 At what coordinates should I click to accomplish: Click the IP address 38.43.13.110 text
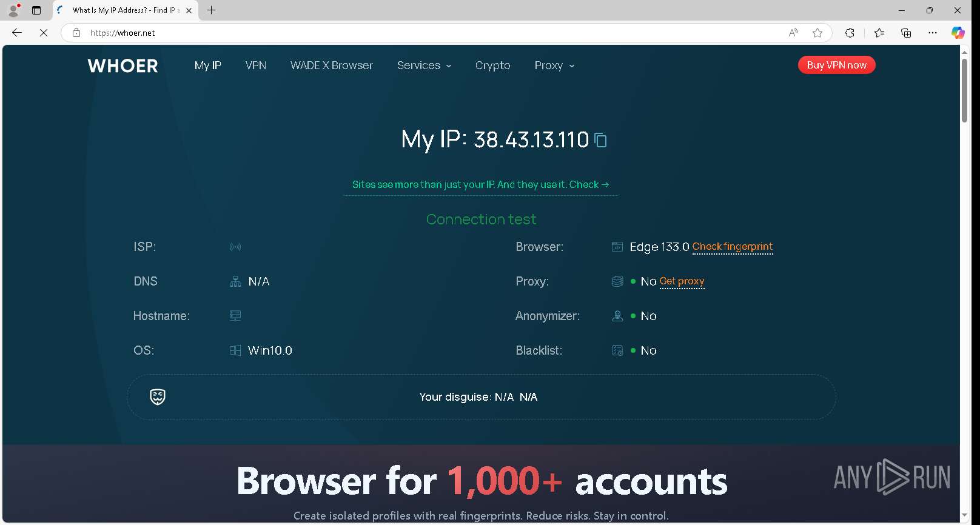tap(531, 140)
